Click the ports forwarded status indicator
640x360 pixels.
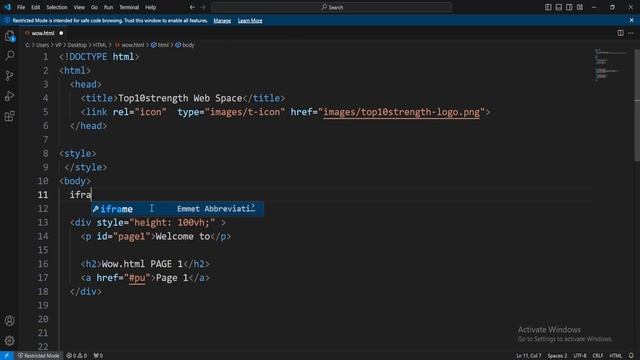coord(98,356)
